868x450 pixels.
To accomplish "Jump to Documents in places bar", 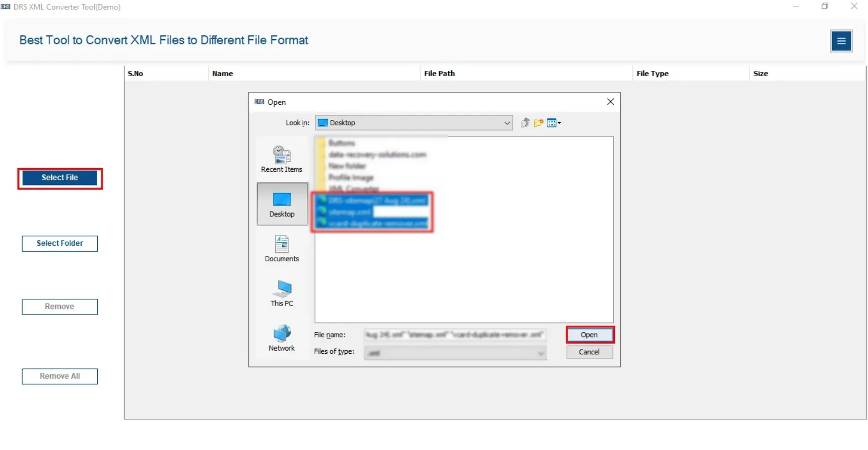I will tap(282, 249).
